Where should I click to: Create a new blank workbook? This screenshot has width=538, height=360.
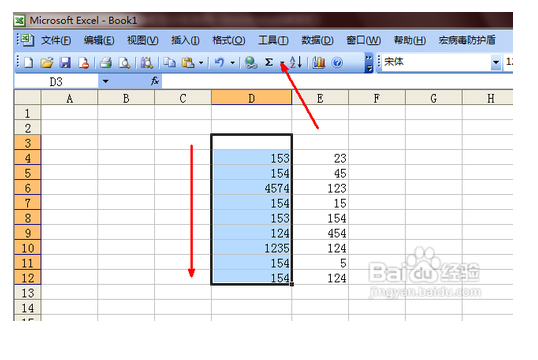[x=29, y=63]
